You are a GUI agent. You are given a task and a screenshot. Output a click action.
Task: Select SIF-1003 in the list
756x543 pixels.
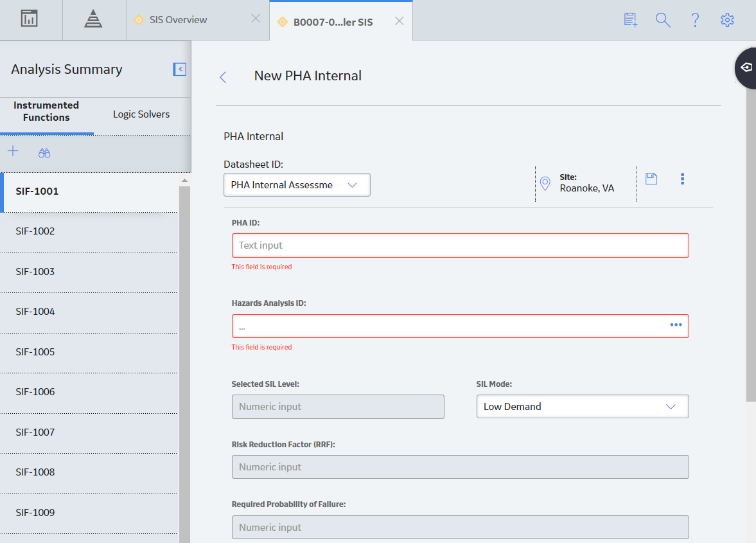(89, 272)
